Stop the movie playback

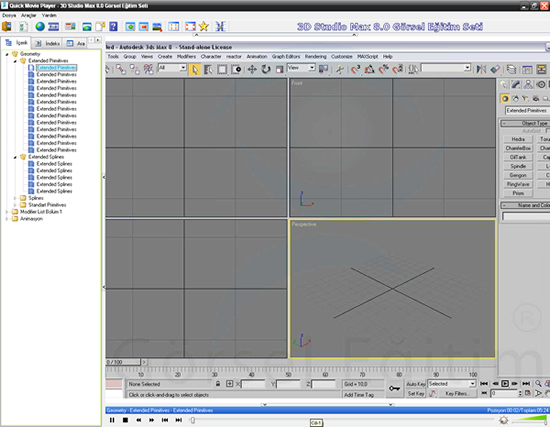click(125, 420)
